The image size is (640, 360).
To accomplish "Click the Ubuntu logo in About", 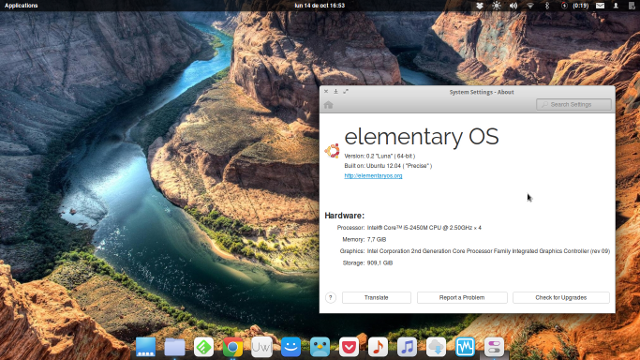I will pyautogui.click(x=332, y=151).
